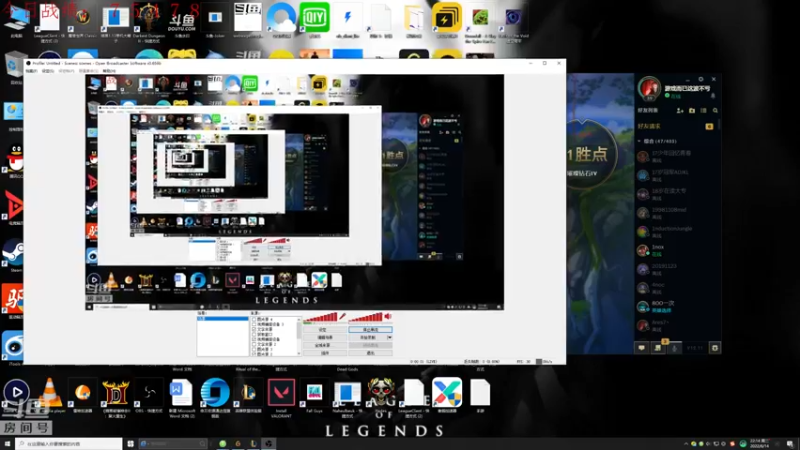Open the last menu in the OBS menu bar
This screenshot has height=450, width=800.
[x=109, y=71]
